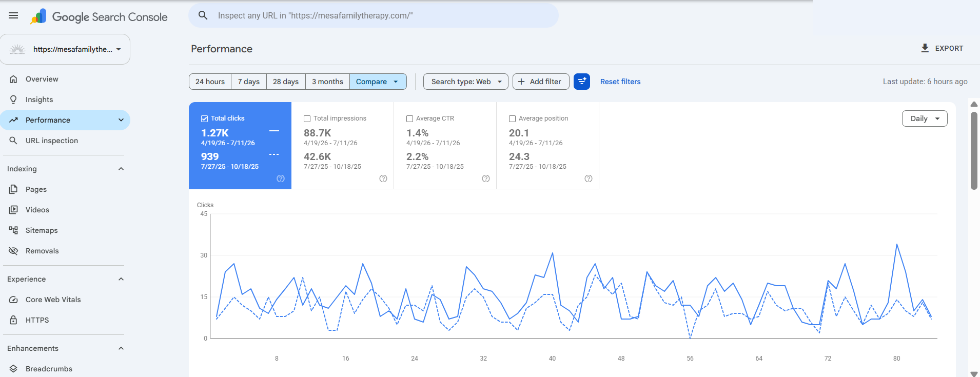Viewport: 980px width, 377px height.
Task: Click the site favicon in property selector
Action: 17,49
